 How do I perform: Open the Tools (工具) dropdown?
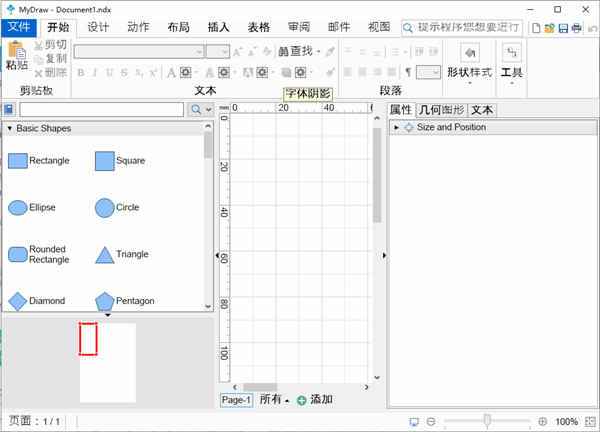coord(512,64)
